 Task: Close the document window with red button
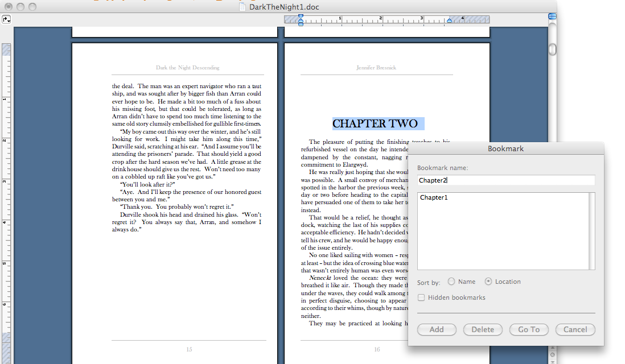point(9,7)
